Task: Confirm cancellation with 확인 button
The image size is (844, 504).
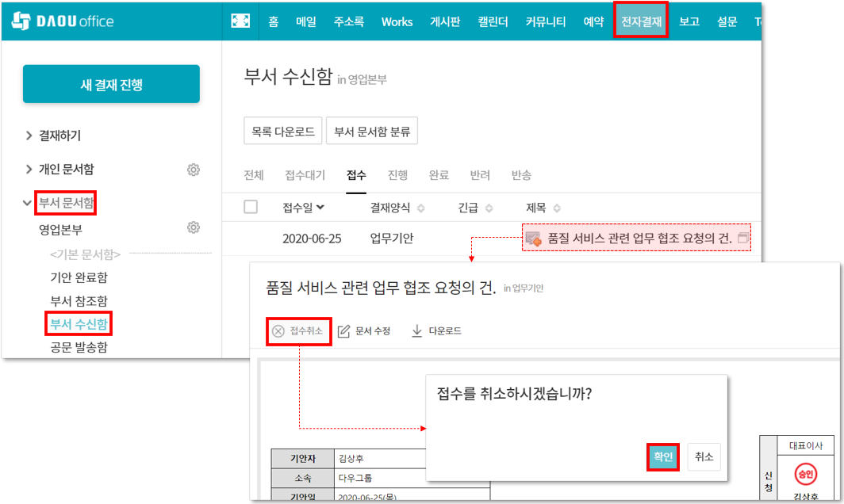Action: tap(662, 457)
